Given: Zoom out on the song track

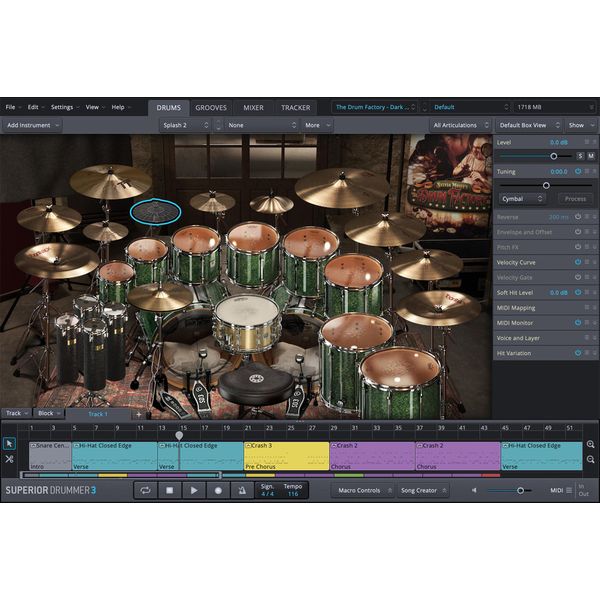Looking at the screenshot, I should 590,459.
